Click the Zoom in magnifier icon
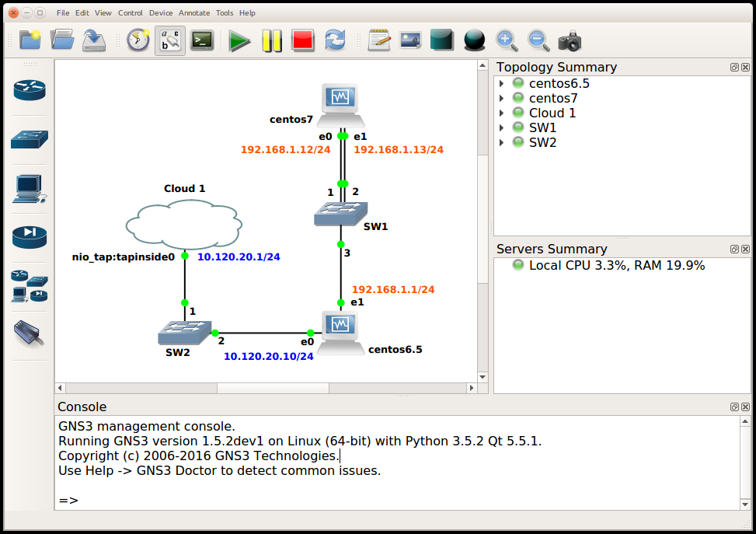756x534 pixels. pyautogui.click(x=507, y=41)
